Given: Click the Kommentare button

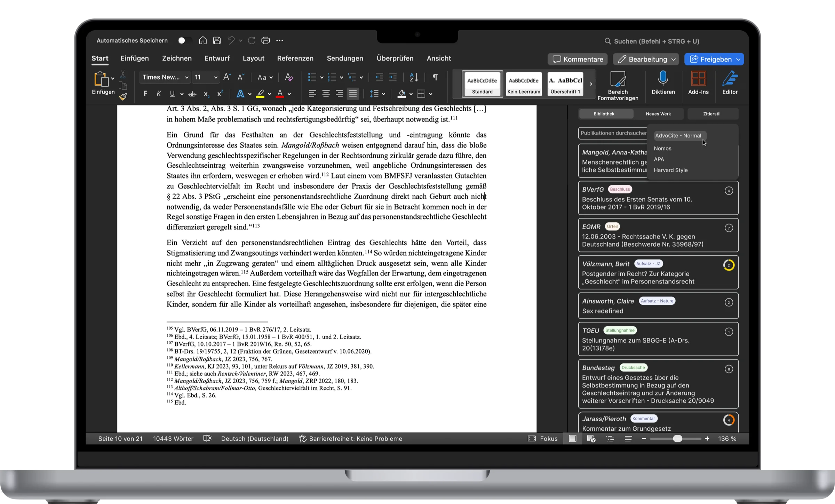Looking at the screenshot, I should click(x=578, y=59).
